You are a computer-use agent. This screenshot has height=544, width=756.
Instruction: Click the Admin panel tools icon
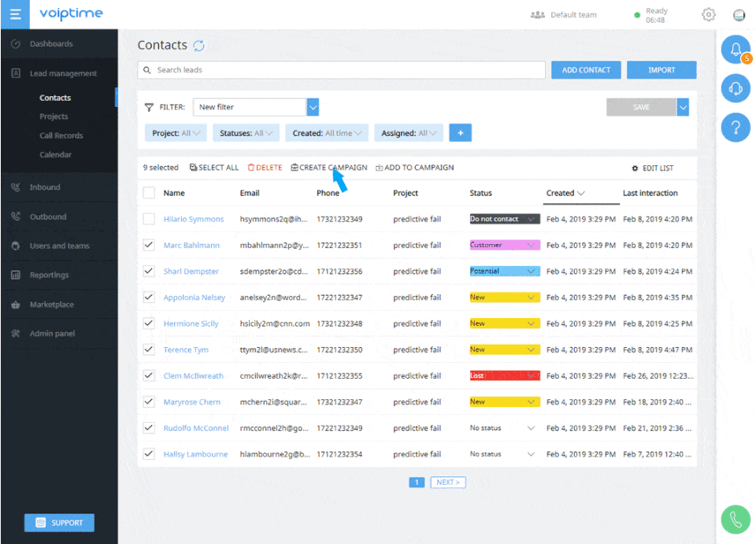(16, 334)
